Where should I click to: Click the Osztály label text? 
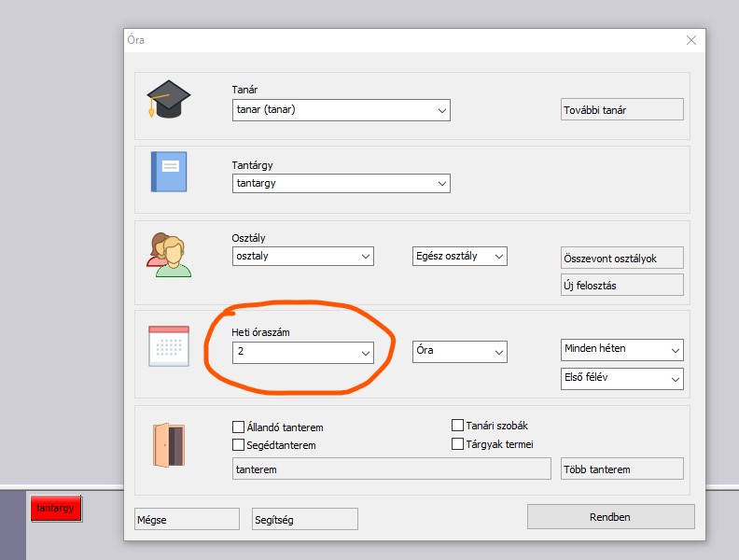(x=248, y=238)
